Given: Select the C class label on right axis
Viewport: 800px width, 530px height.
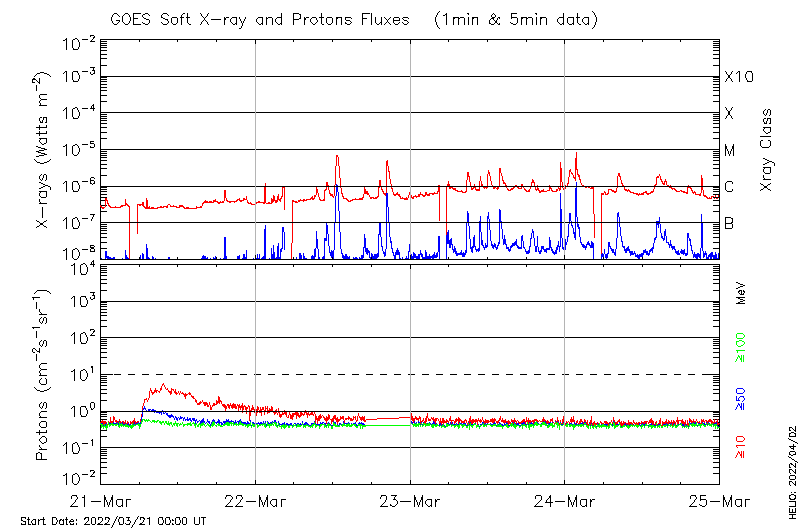Looking at the screenshot, I should [729, 187].
